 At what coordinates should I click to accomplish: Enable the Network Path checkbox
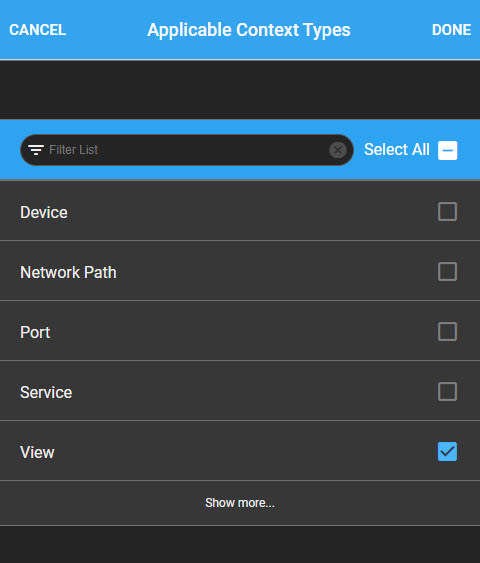(447, 271)
